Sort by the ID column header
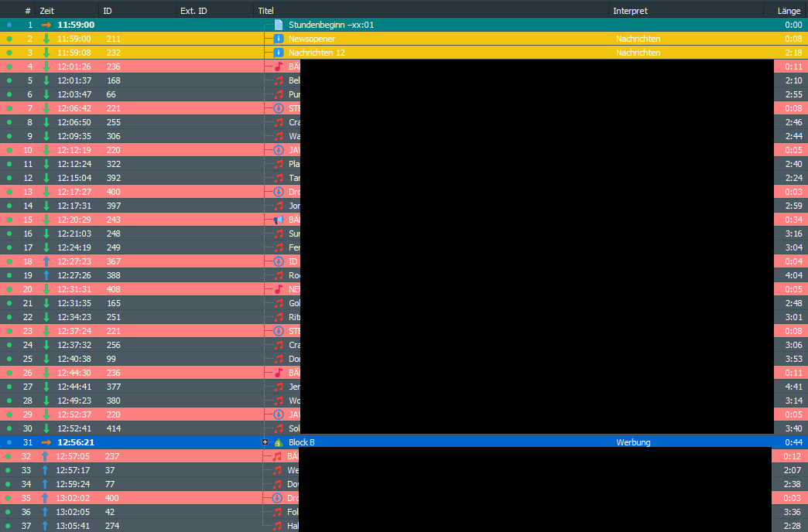Viewport: 808px width, 532px height. click(x=107, y=11)
